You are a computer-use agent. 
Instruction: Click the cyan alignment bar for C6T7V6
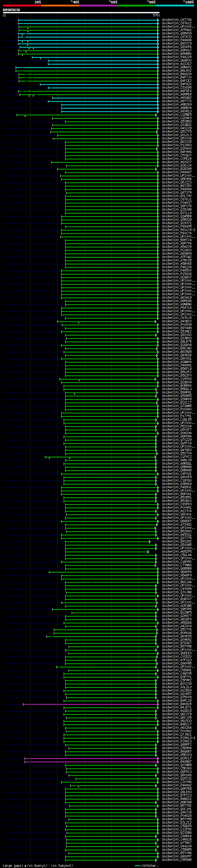pos(89,20)
